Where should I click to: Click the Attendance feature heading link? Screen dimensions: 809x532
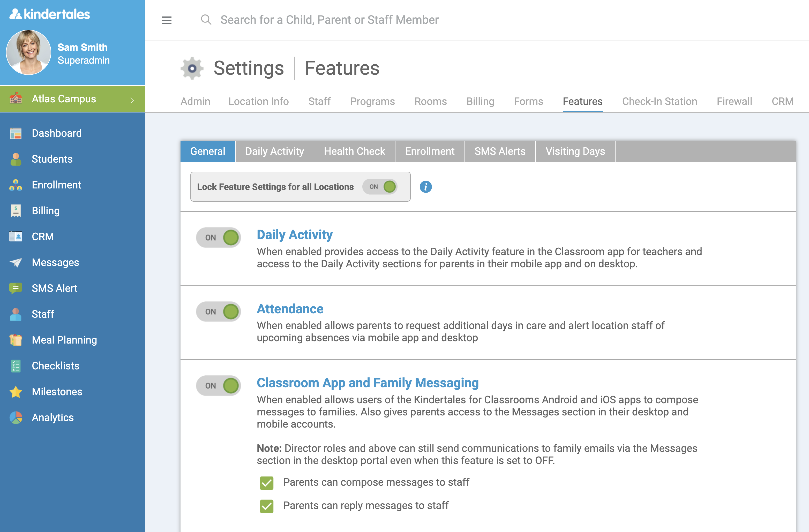(290, 309)
